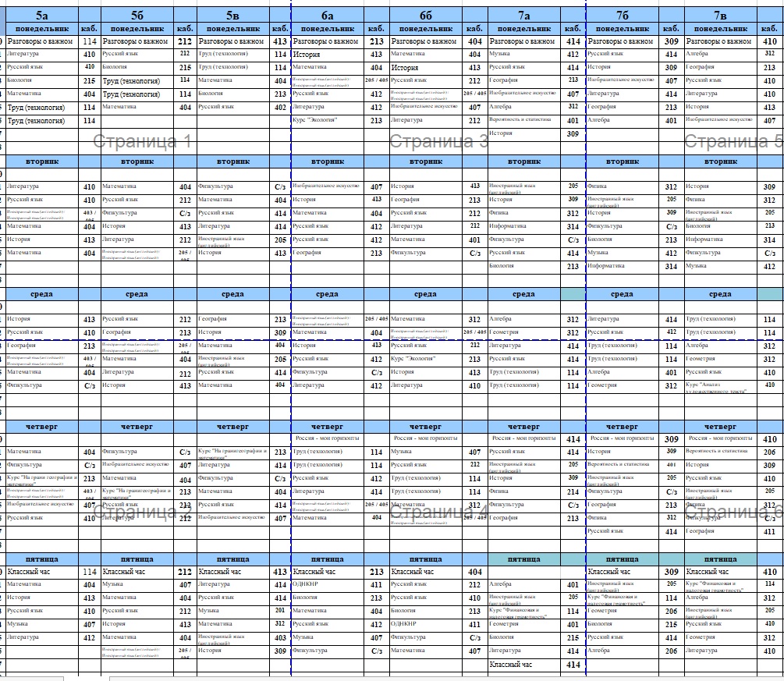
Task: Click the пятница header in 7а column
Action: pyautogui.click(x=524, y=559)
